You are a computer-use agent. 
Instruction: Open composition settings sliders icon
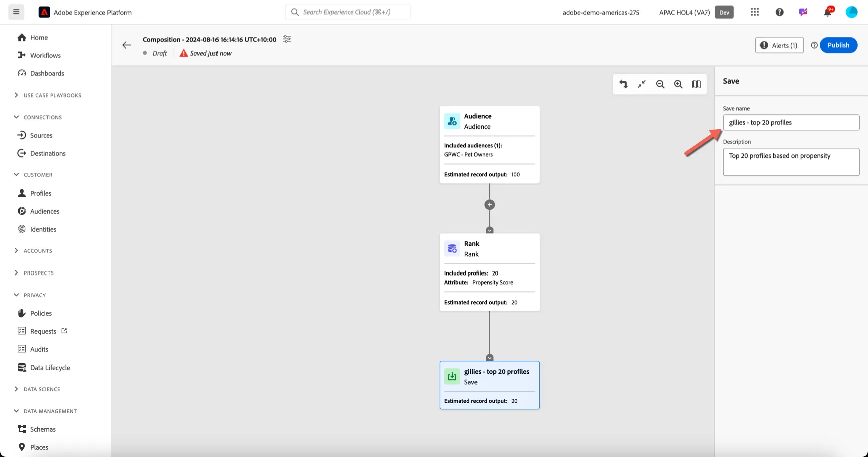click(287, 39)
